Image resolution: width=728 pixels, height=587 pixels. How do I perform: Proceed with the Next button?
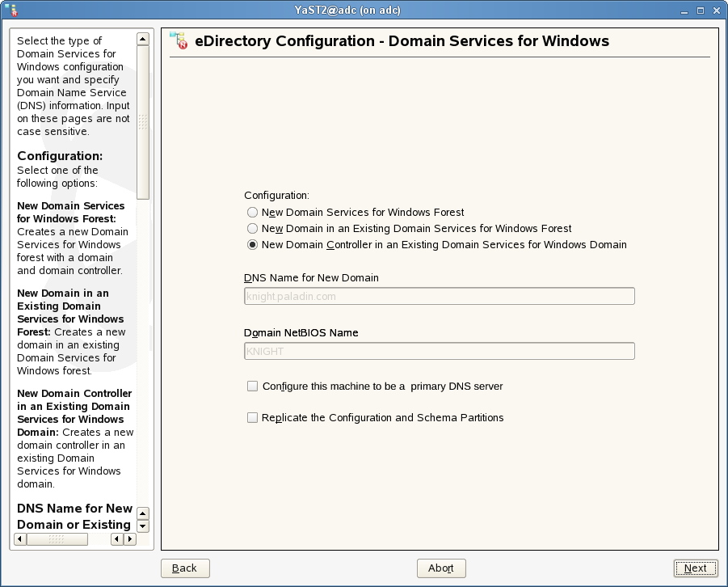(695, 568)
